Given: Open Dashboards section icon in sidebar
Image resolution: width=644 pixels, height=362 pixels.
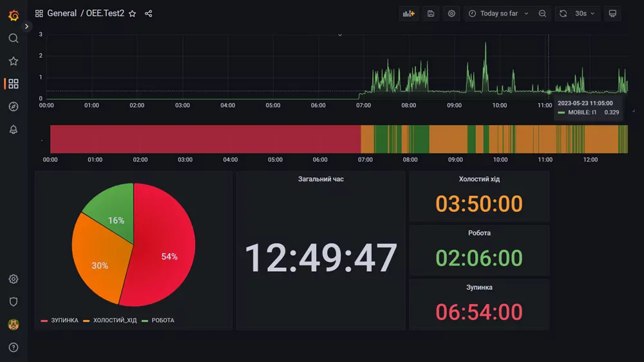Looking at the screenshot, I should click(x=14, y=84).
